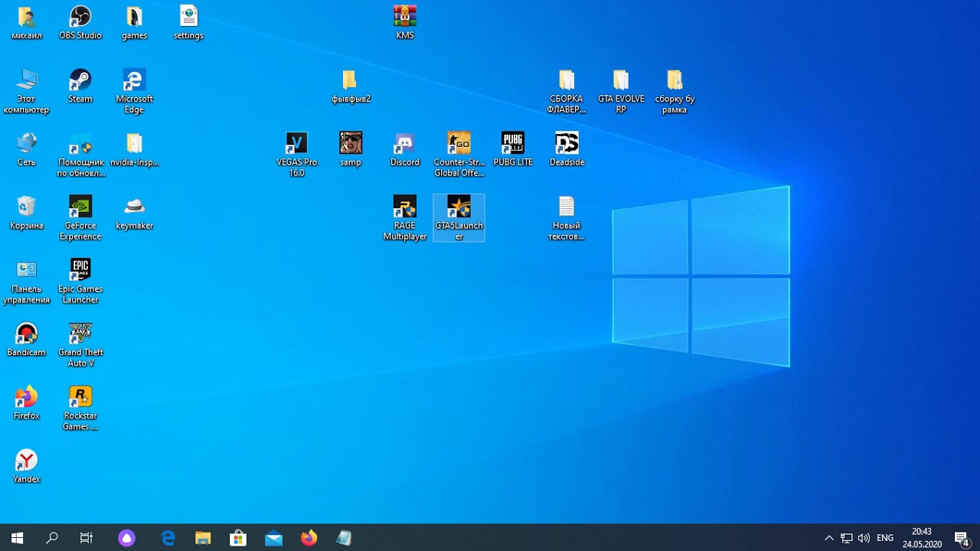Image resolution: width=980 pixels, height=551 pixels.
Task: Select the GTA5Launcher shortcut
Action: (x=459, y=219)
